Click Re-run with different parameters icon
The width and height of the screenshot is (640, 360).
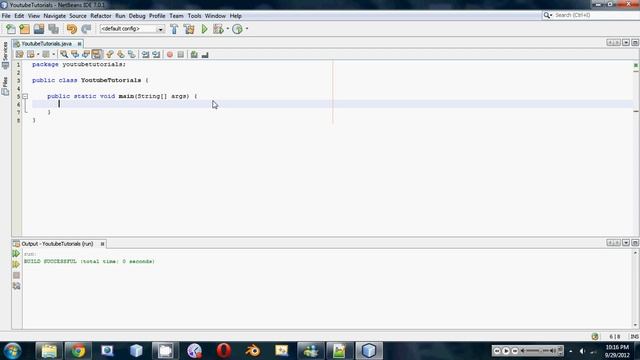click(x=16, y=264)
